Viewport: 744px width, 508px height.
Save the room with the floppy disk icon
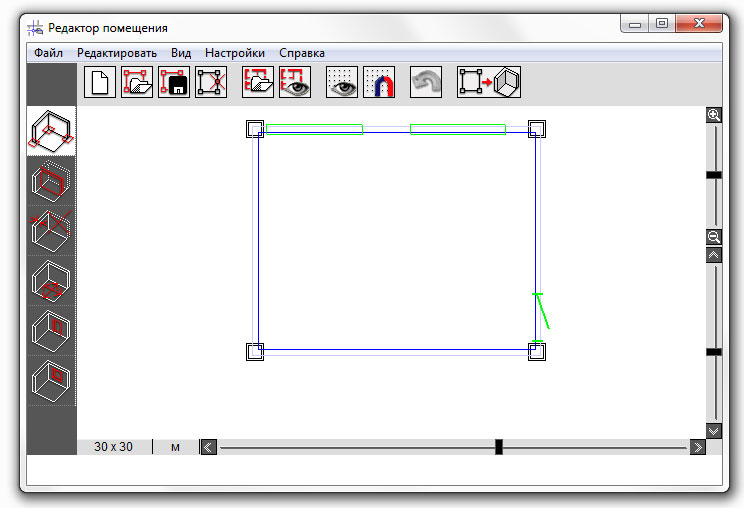174,82
